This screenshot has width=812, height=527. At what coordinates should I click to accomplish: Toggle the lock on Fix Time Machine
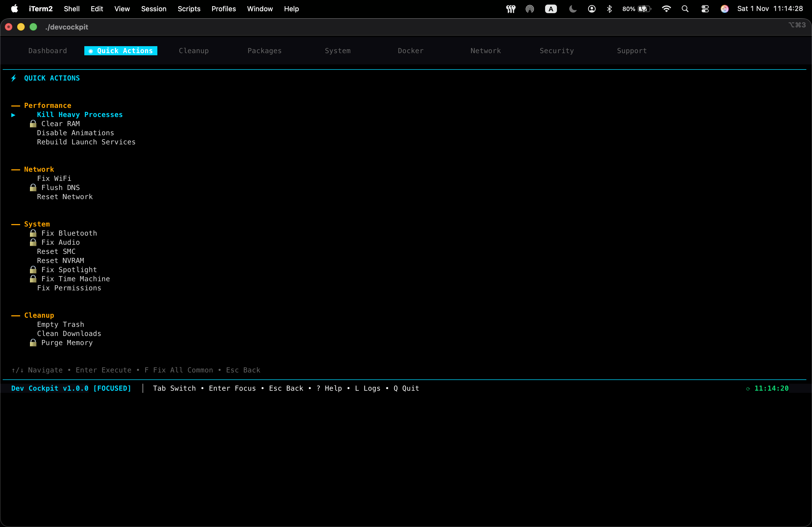click(33, 279)
